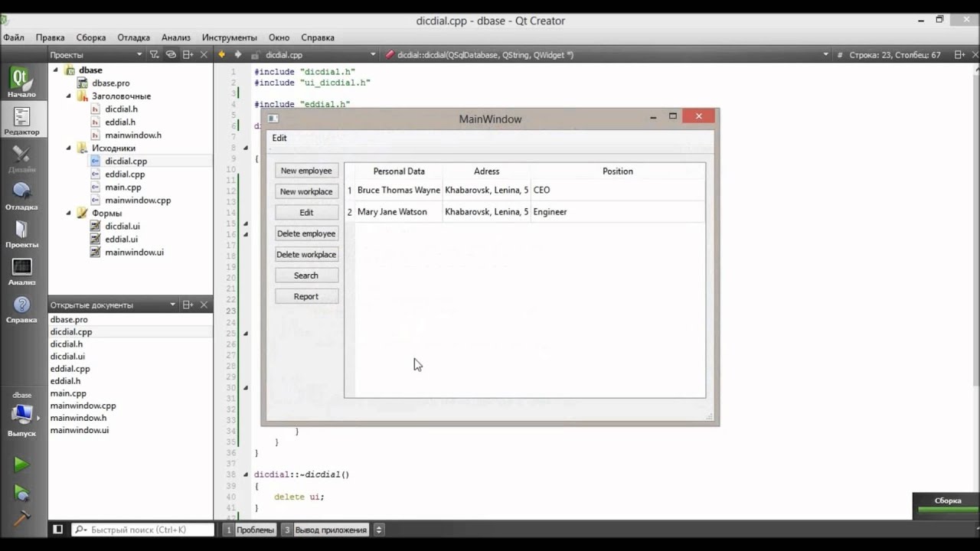Click the # line-ending indicator icon

pos(840,55)
